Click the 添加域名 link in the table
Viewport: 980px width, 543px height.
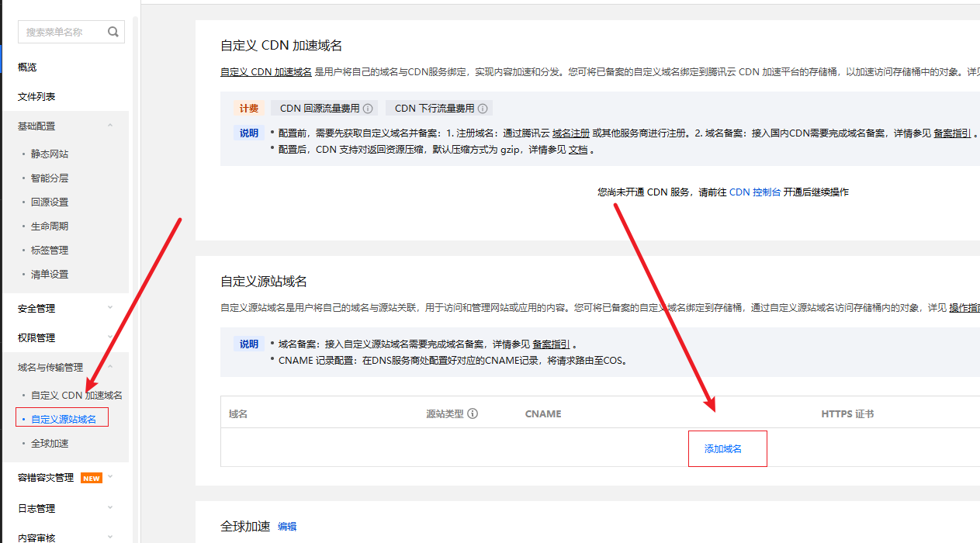(723, 449)
